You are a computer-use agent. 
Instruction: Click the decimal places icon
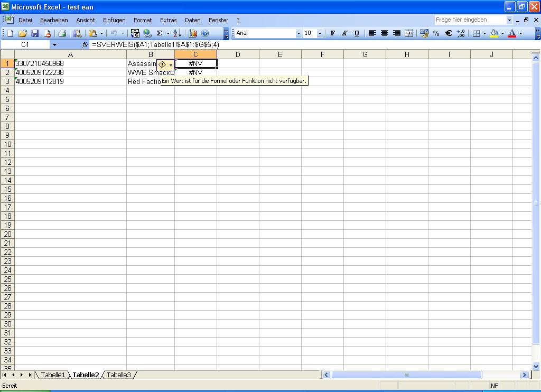[461, 33]
